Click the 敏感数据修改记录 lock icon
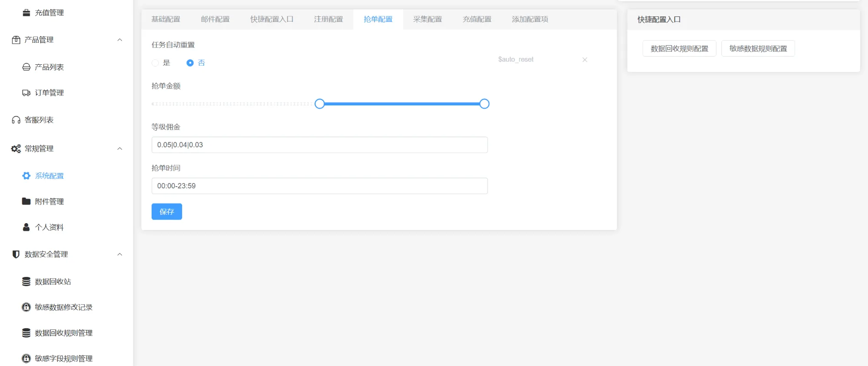 [26, 307]
